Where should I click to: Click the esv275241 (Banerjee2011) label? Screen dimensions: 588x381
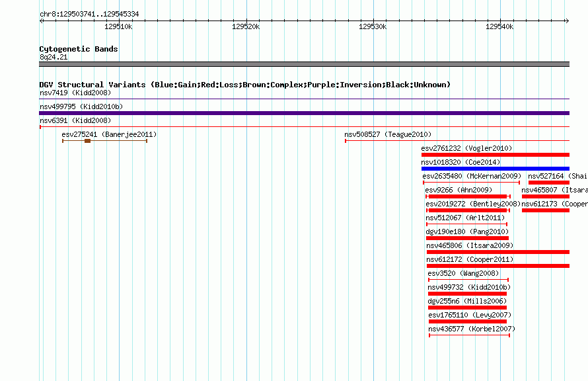[109, 134]
